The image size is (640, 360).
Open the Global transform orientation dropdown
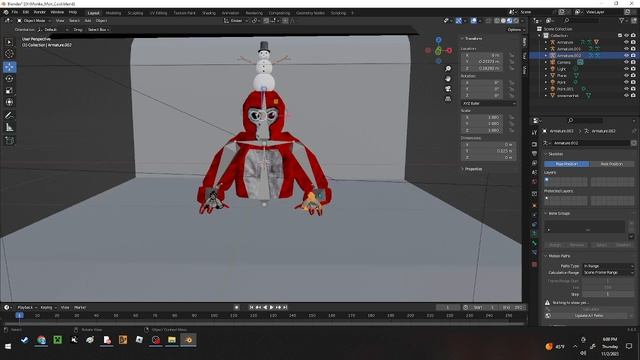(236, 20)
